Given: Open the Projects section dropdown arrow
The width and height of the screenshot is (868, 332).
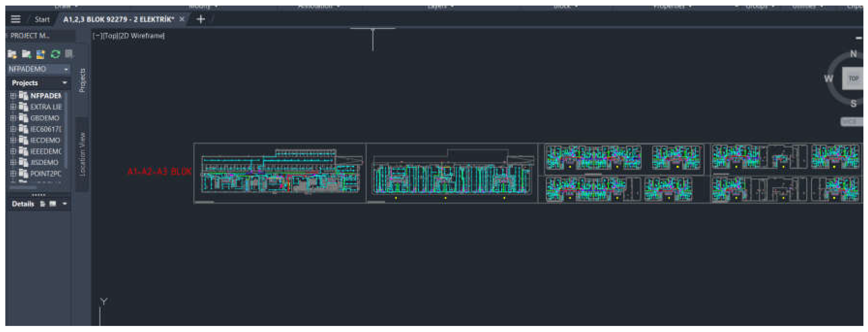Looking at the screenshot, I should [x=65, y=83].
